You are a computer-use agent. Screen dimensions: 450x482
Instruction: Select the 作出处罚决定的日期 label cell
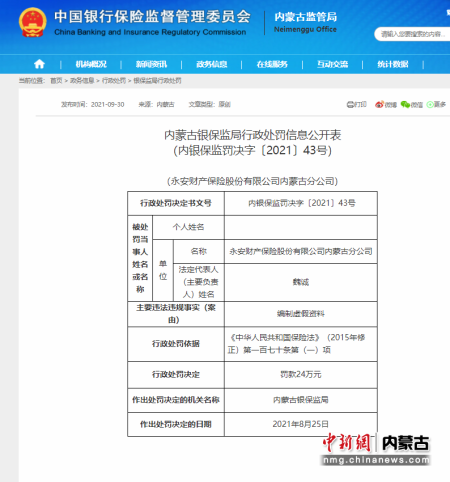click(x=176, y=424)
